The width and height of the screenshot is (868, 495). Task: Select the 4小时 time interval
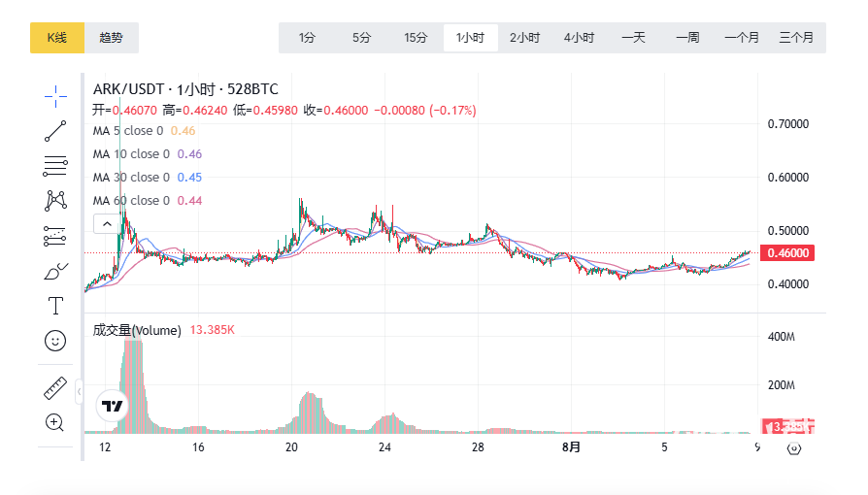579,38
